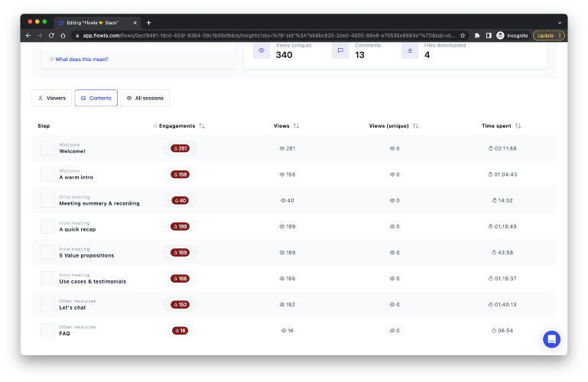
Task: Click time spent 06:54
Action: coord(502,331)
